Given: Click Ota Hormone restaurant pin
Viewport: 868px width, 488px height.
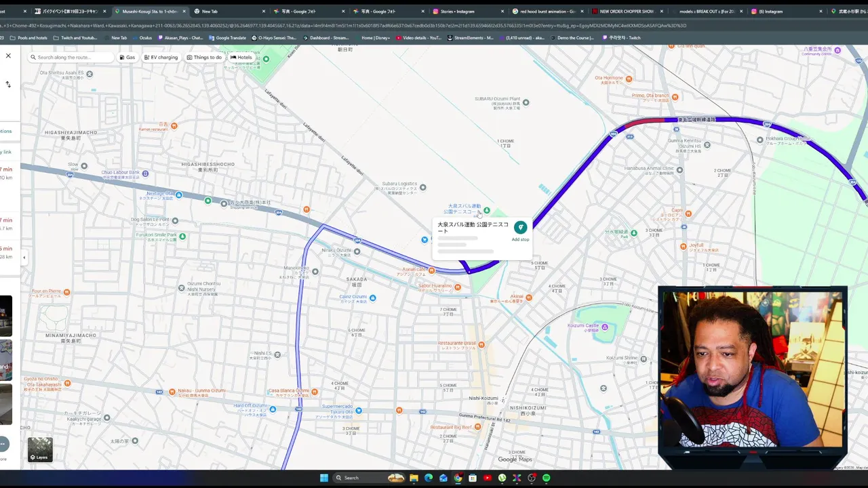Looking at the screenshot, I should click(x=629, y=79).
